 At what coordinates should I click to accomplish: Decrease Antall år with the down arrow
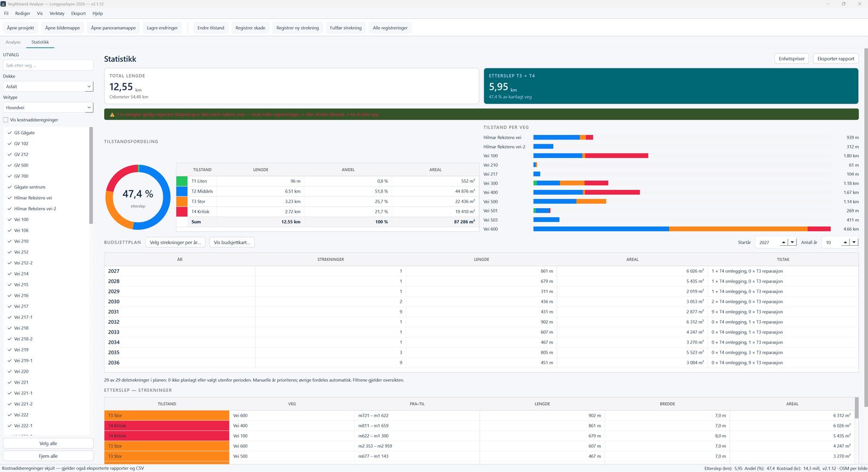[854, 243]
